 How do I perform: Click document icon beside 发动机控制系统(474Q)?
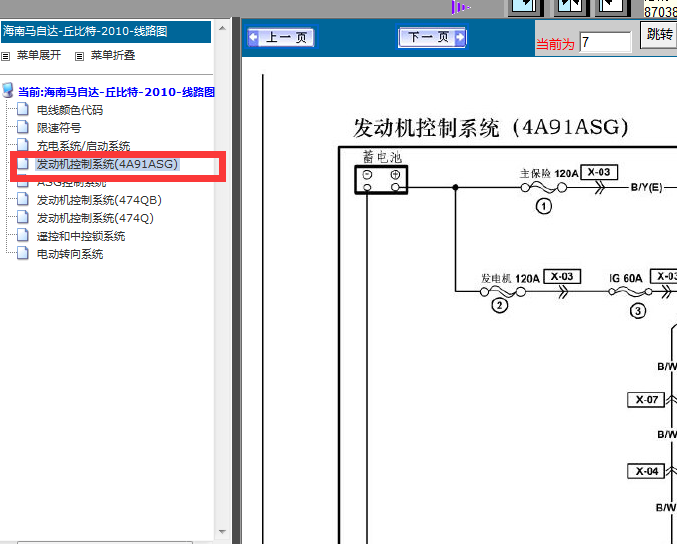tap(23, 217)
